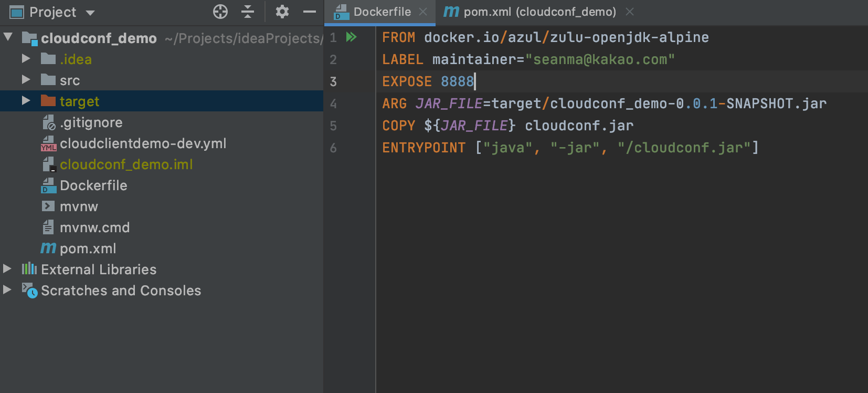The height and width of the screenshot is (393, 868).
Task: Switch to the Dockerfile tab
Action: coord(381,12)
